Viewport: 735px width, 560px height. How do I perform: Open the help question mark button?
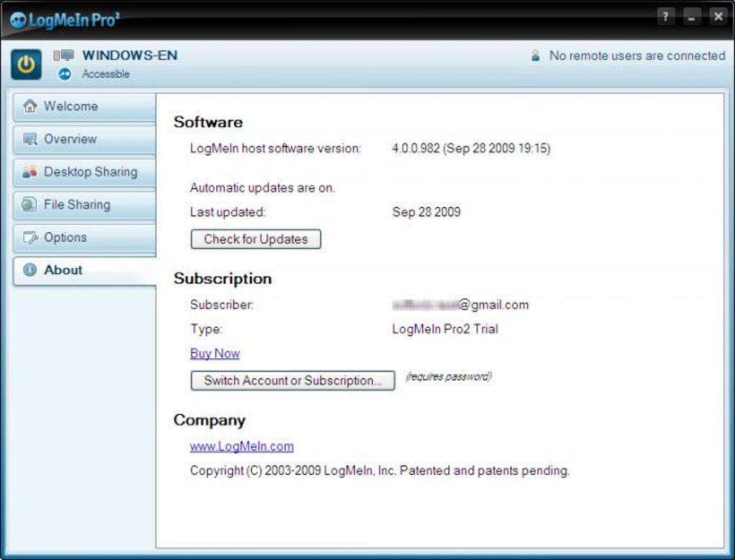pos(665,17)
